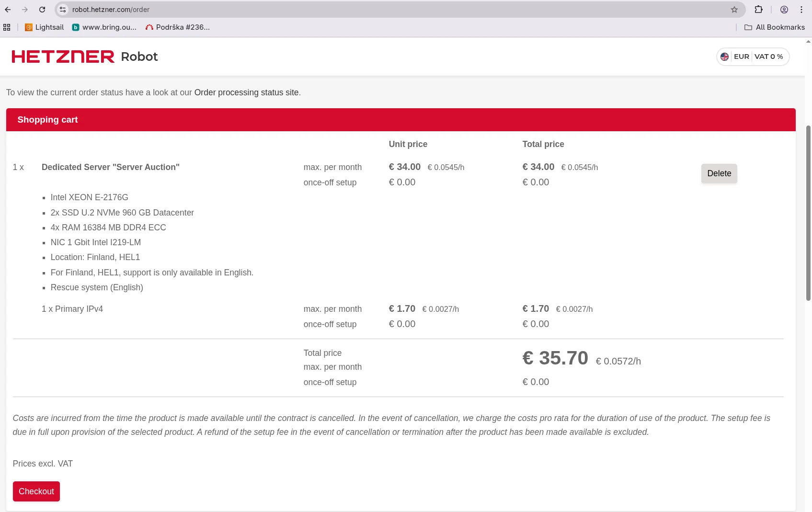Click the browser back arrow
This screenshot has width=812, height=512.
click(8, 10)
